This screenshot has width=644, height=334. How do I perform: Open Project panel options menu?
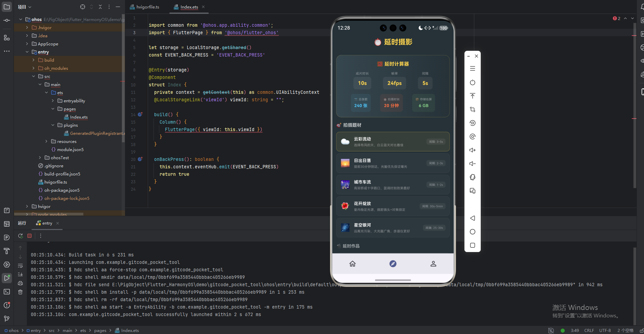pos(109,7)
